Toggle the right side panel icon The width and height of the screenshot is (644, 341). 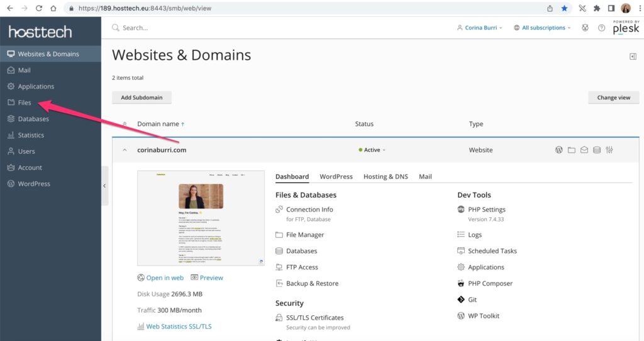point(633,57)
